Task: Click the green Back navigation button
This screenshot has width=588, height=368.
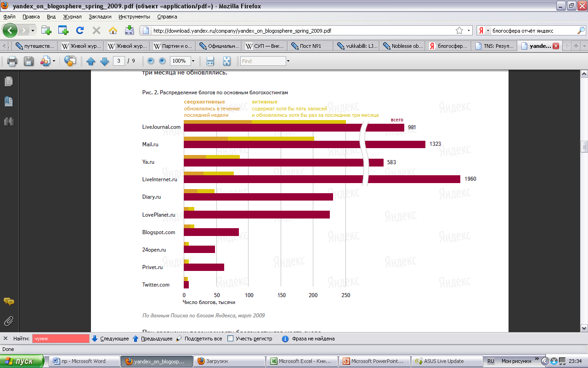Action: pos(10,30)
